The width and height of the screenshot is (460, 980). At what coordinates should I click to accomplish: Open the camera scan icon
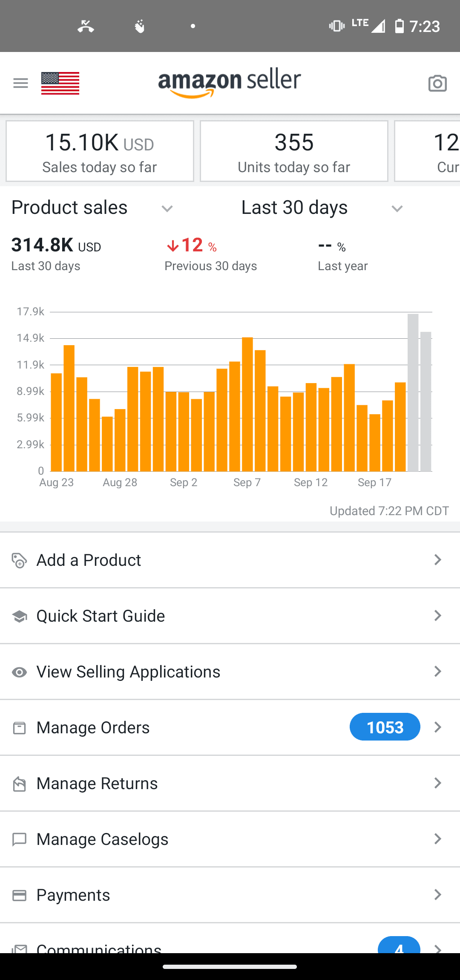click(437, 84)
